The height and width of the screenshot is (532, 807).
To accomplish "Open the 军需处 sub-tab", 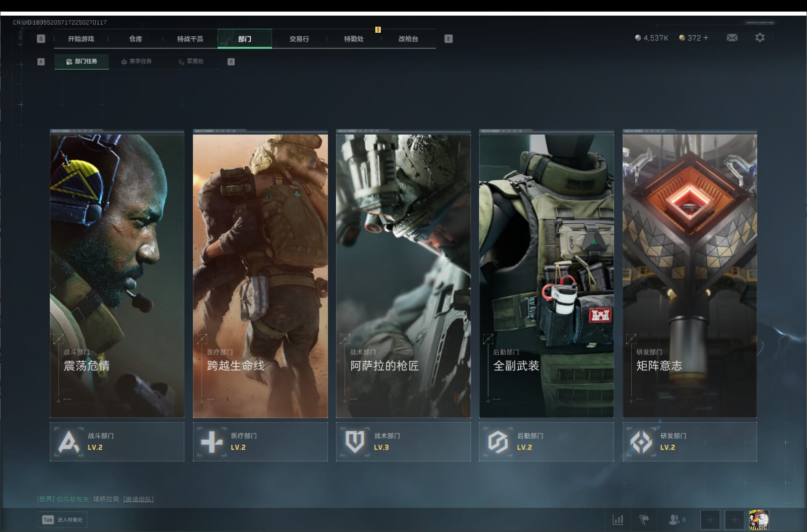I will pyautogui.click(x=191, y=61).
